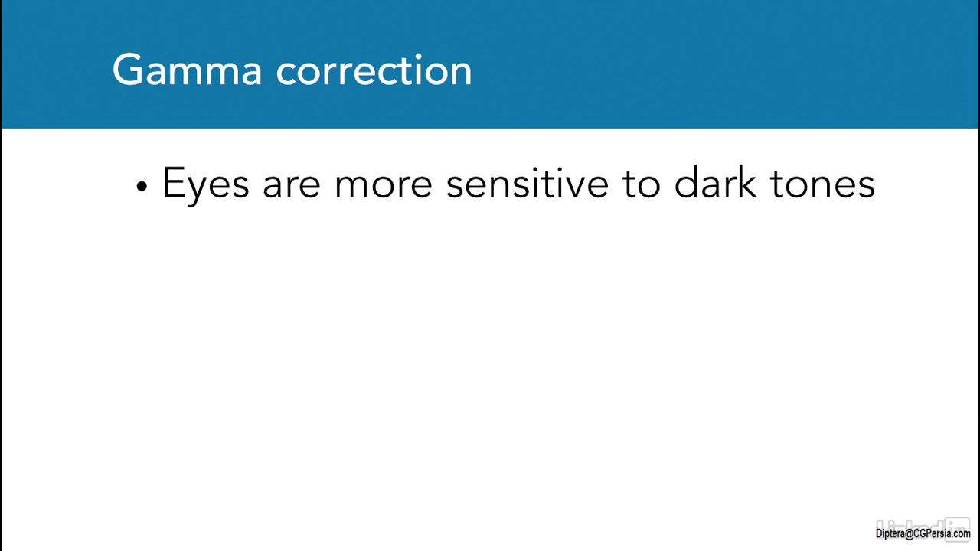Select the word "sensitive" in the bullet
The image size is (980, 551).
tap(527, 184)
